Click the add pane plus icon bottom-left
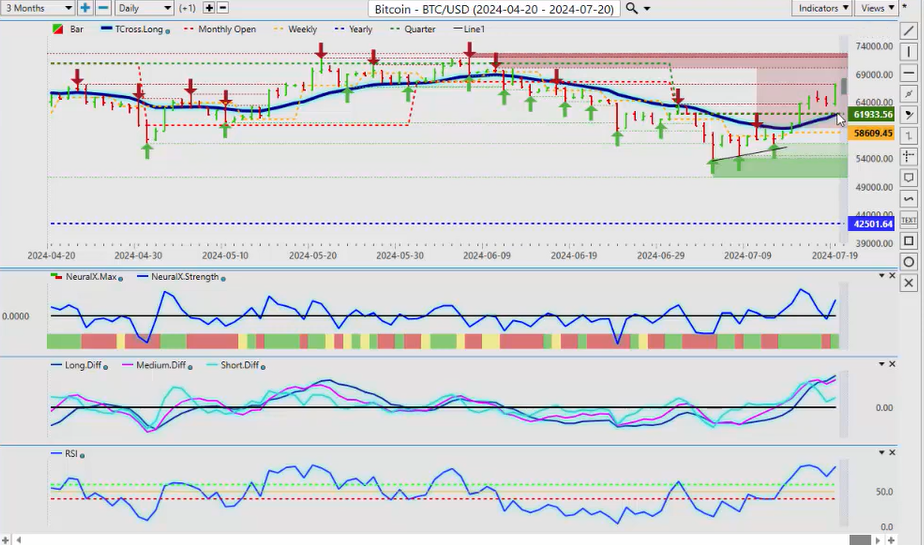The width and height of the screenshot is (924, 545). coord(5,540)
